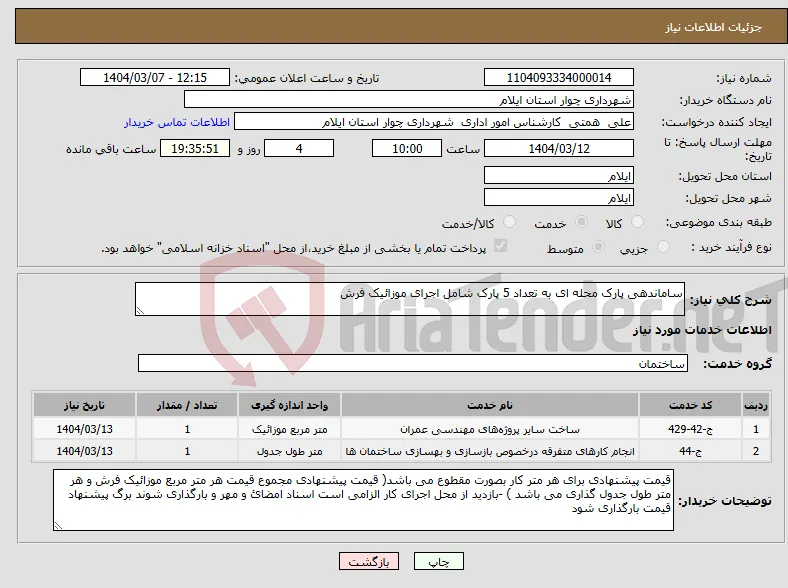Click the request creator field علی همتی
The width and height of the screenshot is (788, 588).
coord(434,122)
